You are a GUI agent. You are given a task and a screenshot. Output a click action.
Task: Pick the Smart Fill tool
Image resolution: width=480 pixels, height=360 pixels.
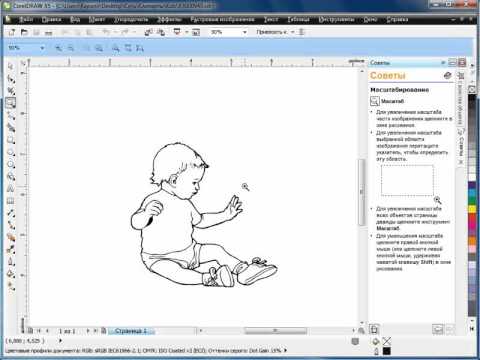tap(11, 127)
